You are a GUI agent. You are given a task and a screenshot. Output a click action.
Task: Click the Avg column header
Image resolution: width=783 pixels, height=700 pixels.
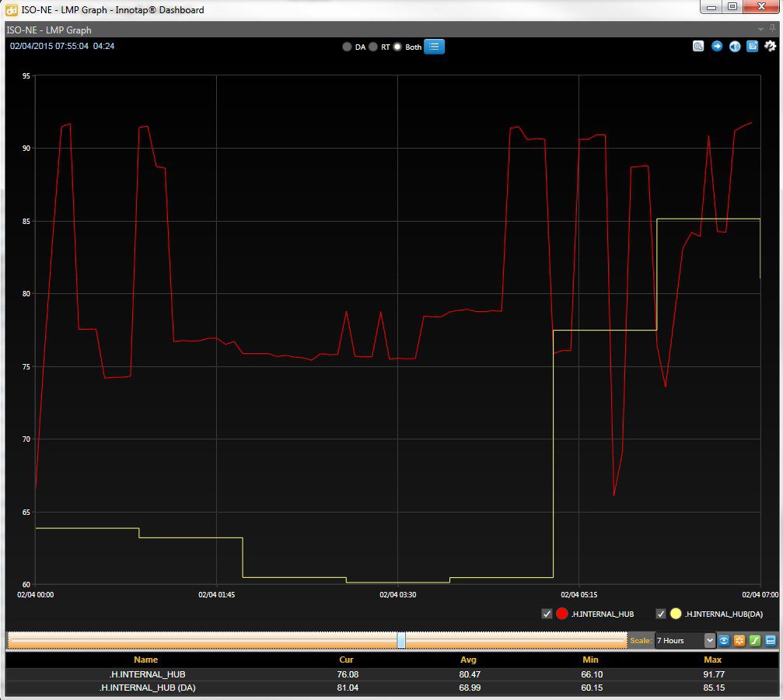468,660
